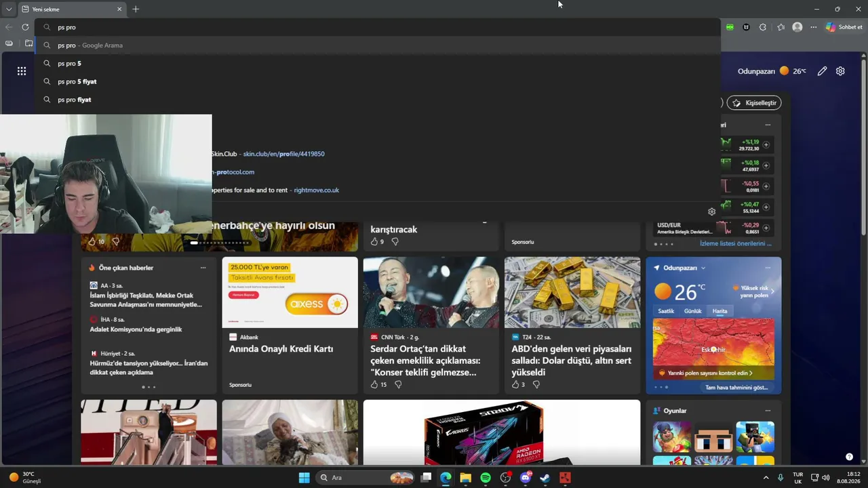Switch weather card to Günlük tab

pos(693,311)
